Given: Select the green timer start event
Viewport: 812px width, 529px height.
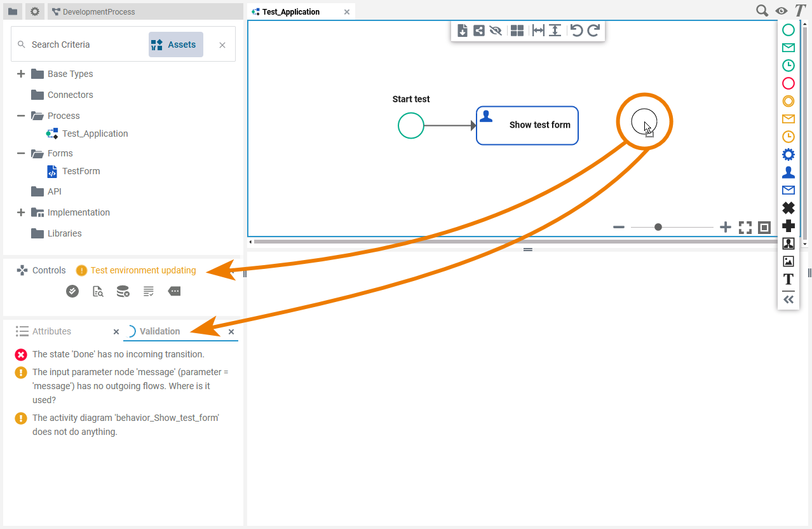Looking at the screenshot, I should point(788,65).
